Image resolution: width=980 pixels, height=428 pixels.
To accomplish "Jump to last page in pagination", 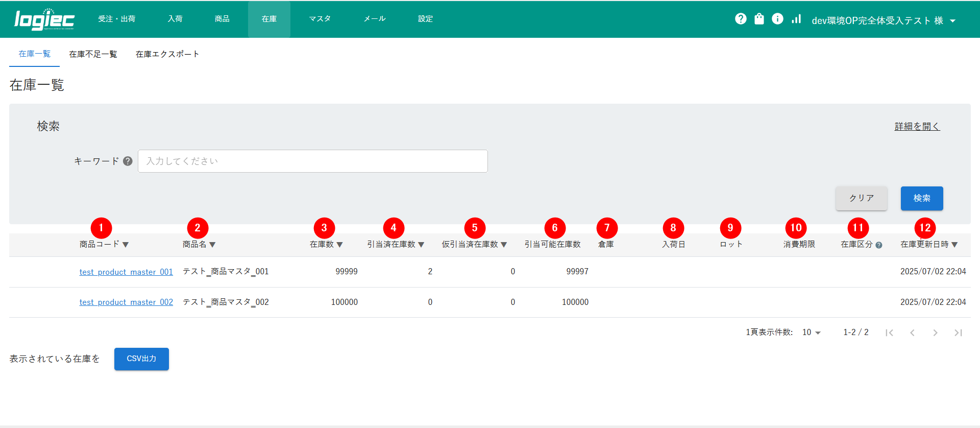I will tap(958, 332).
